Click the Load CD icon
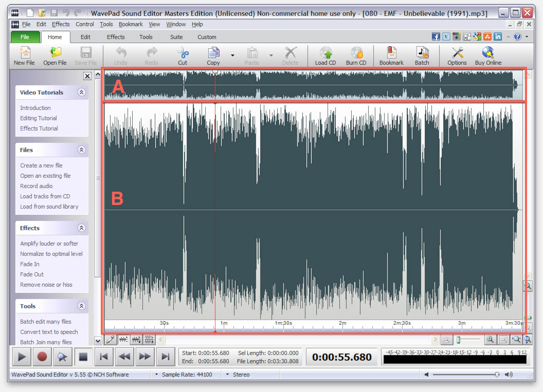 pyautogui.click(x=325, y=55)
